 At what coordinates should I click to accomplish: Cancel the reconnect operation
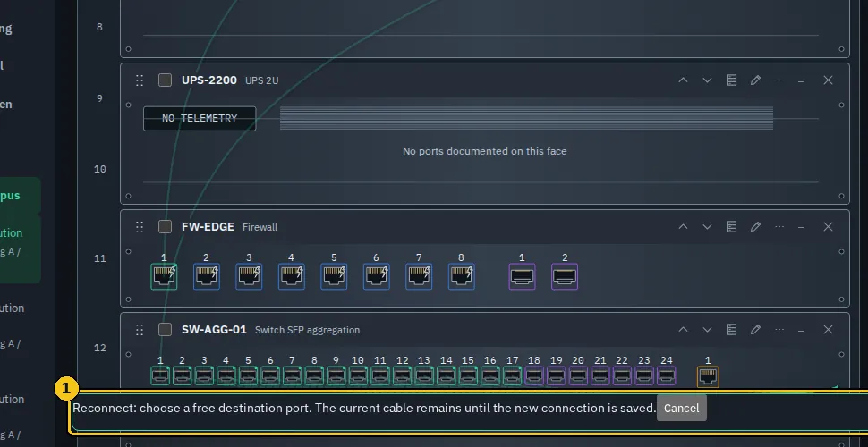coord(682,409)
